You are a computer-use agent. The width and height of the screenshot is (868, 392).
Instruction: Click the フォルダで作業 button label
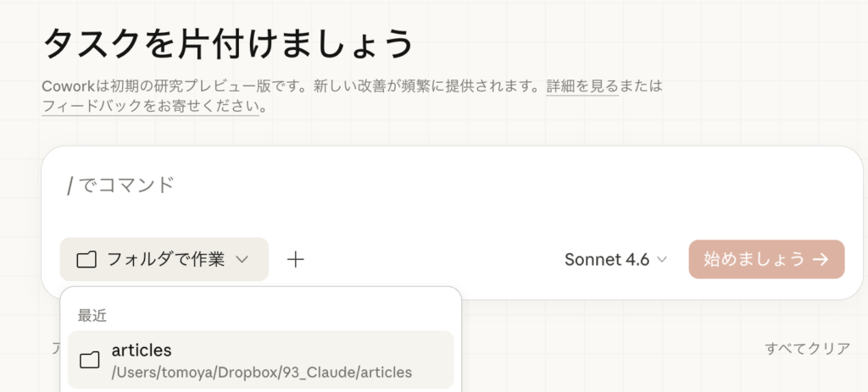point(165,260)
